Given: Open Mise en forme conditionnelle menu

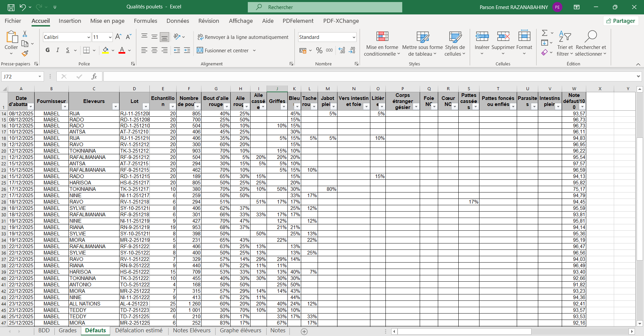Looking at the screenshot, I should click(382, 44).
